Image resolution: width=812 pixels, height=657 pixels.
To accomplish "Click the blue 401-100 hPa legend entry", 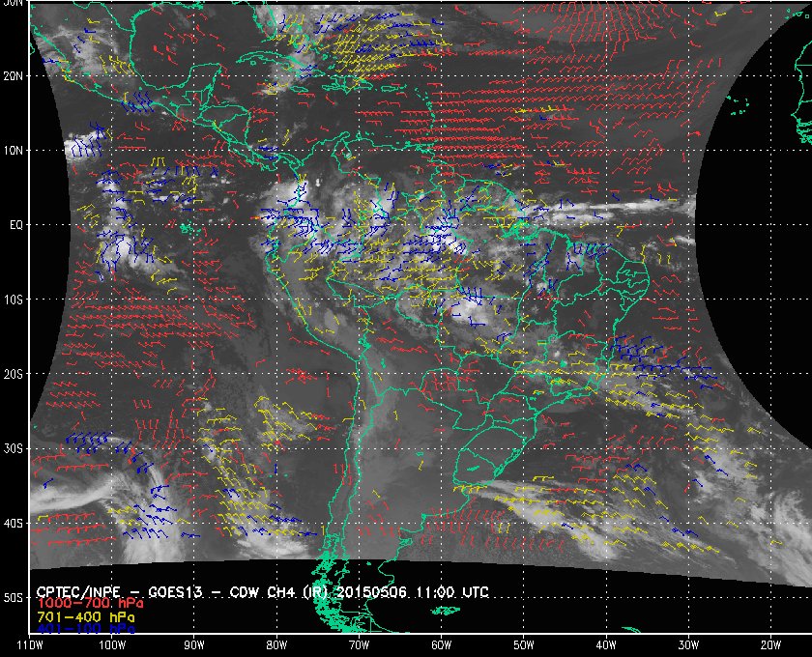I will coord(86,629).
